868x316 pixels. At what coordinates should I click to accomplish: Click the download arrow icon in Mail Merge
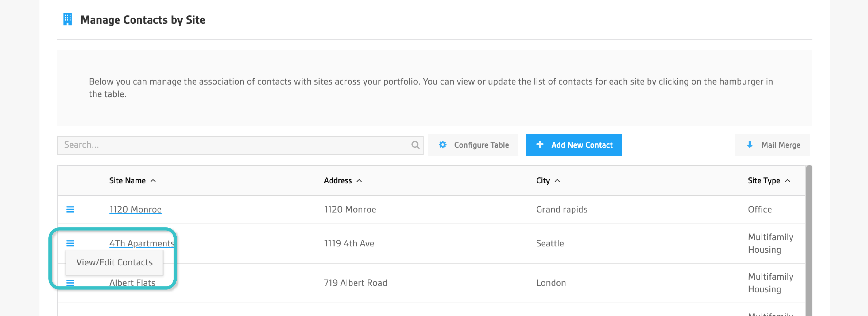click(x=749, y=145)
